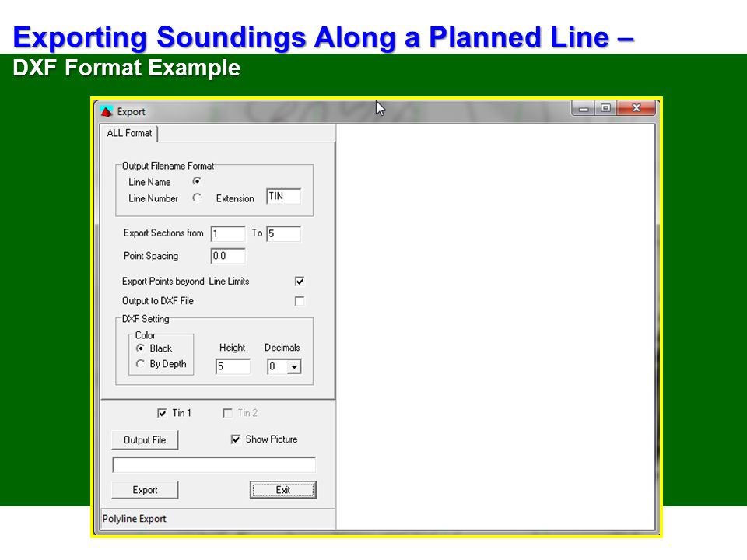Select the Line Name radio button
The width and height of the screenshot is (747, 560).
click(x=196, y=181)
